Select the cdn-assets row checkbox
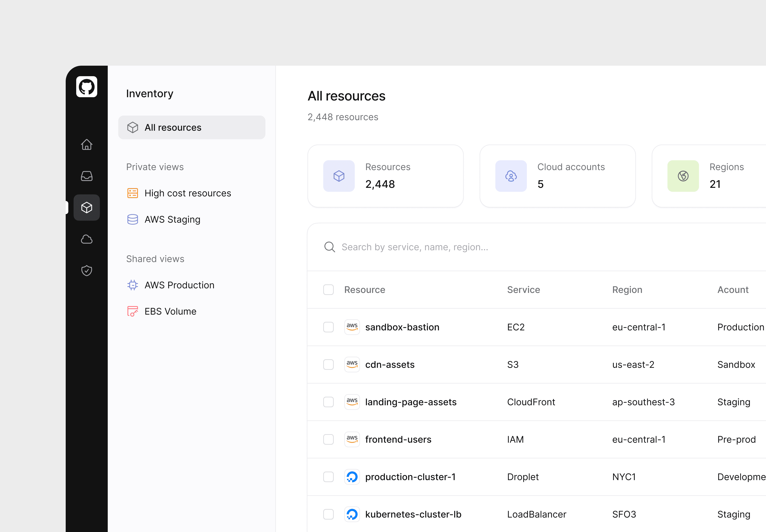 (328, 364)
